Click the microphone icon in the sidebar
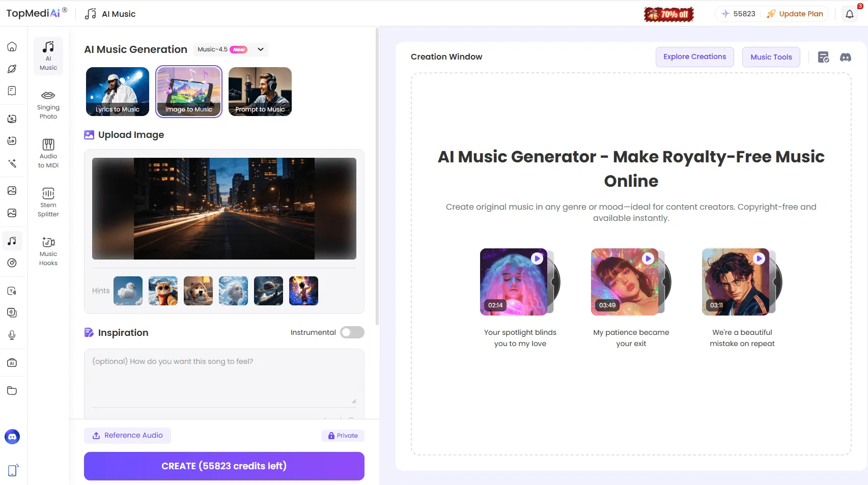The height and width of the screenshot is (485, 868). pos(12,334)
